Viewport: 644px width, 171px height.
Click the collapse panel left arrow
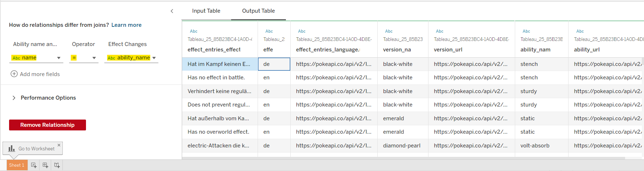point(172,11)
